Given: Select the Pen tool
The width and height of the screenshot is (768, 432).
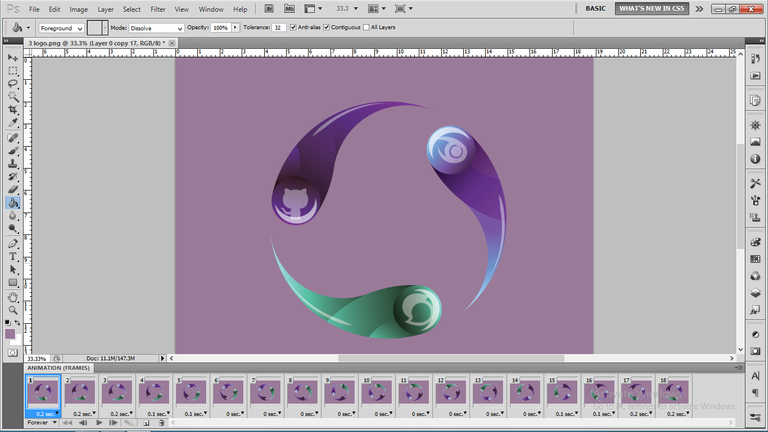Looking at the screenshot, I should [13, 244].
